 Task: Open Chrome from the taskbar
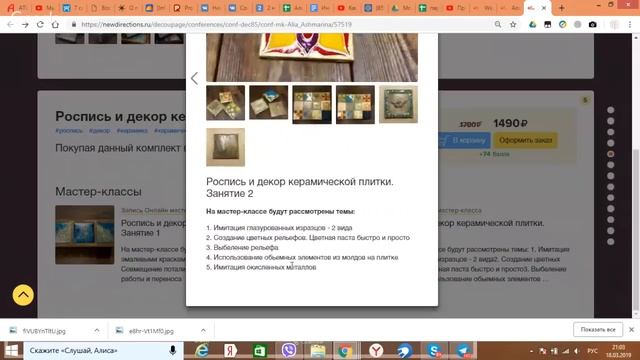pyautogui.click(x=344, y=351)
